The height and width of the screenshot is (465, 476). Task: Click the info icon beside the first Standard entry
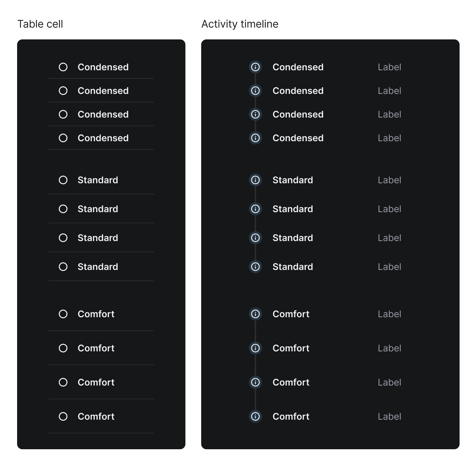[x=255, y=180]
